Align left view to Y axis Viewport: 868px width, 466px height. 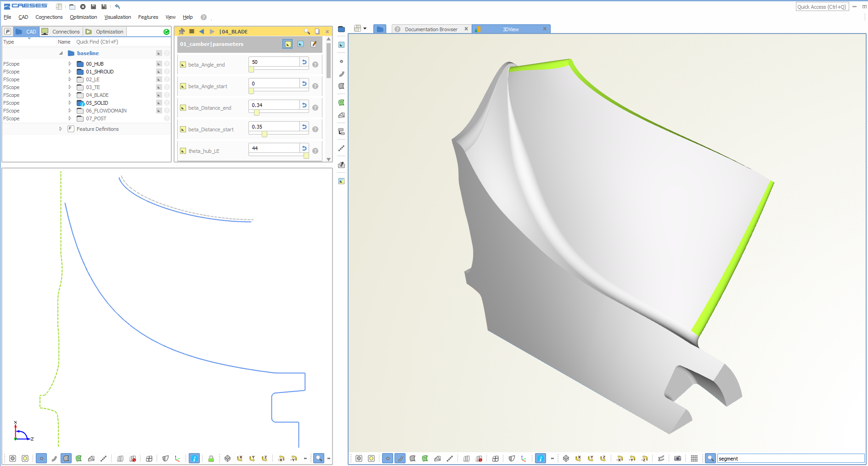coord(252,458)
